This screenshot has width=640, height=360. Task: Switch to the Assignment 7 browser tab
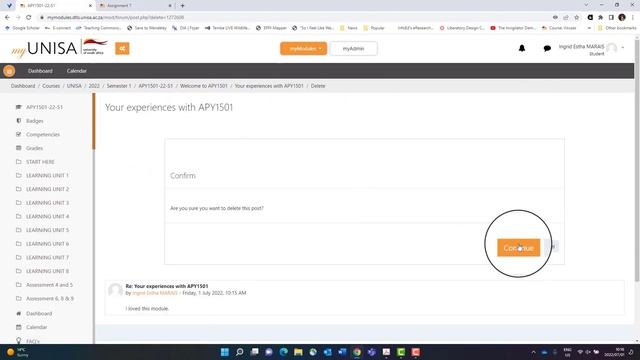135,6
